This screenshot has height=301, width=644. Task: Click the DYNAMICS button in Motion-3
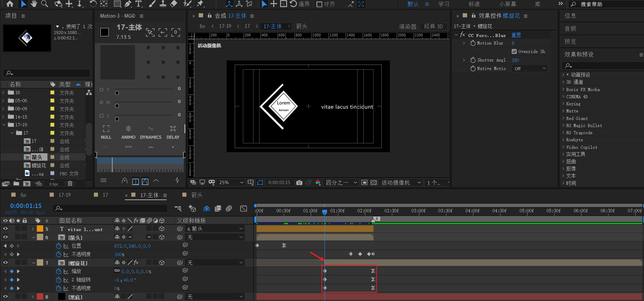[x=151, y=132]
